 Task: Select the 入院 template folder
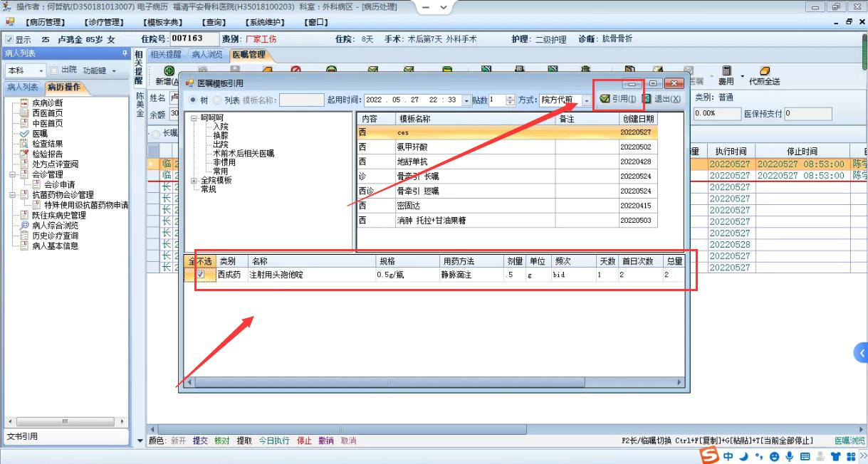220,127
